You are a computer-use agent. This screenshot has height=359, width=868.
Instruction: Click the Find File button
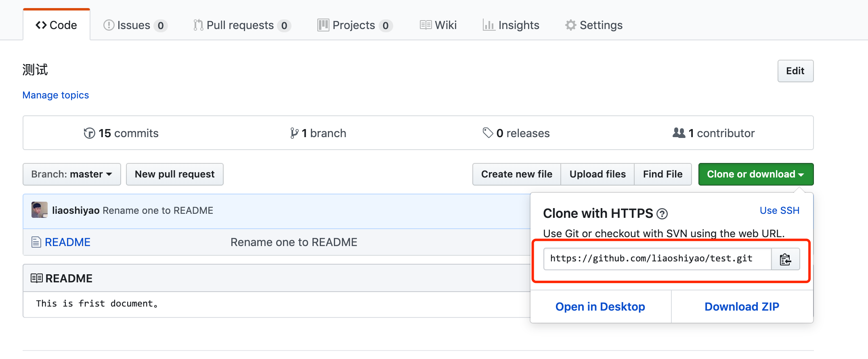click(x=663, y=174)
